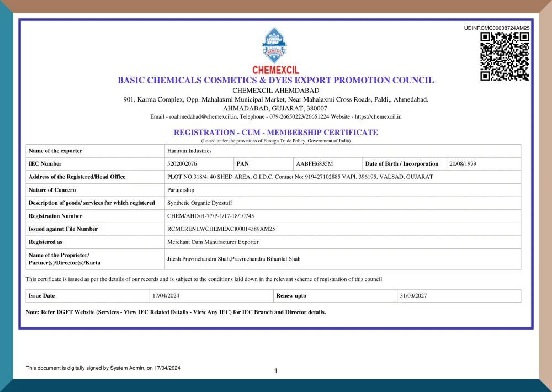
Task: Click Description of goods/services label
Action: pyautogui.click(x=92, y=203)
